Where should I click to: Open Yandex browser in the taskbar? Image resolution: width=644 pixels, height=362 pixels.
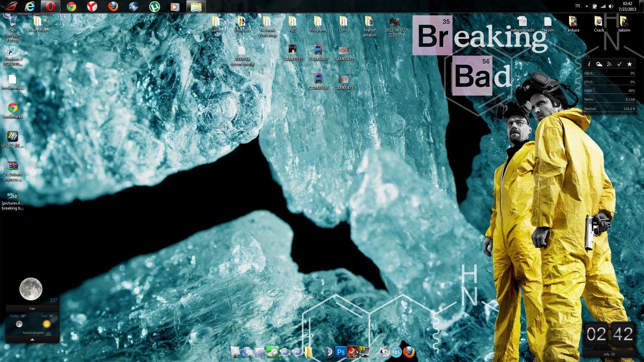click(92, 6)
